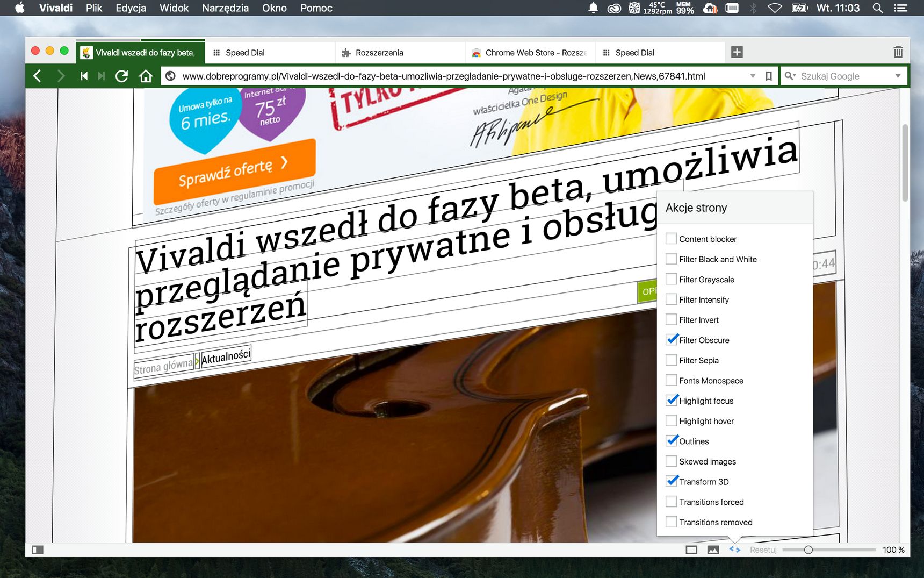924x578 pixels.
Task: Open macOS Notification bell icon
Action: pyautogui.click(x=593, y=8)
